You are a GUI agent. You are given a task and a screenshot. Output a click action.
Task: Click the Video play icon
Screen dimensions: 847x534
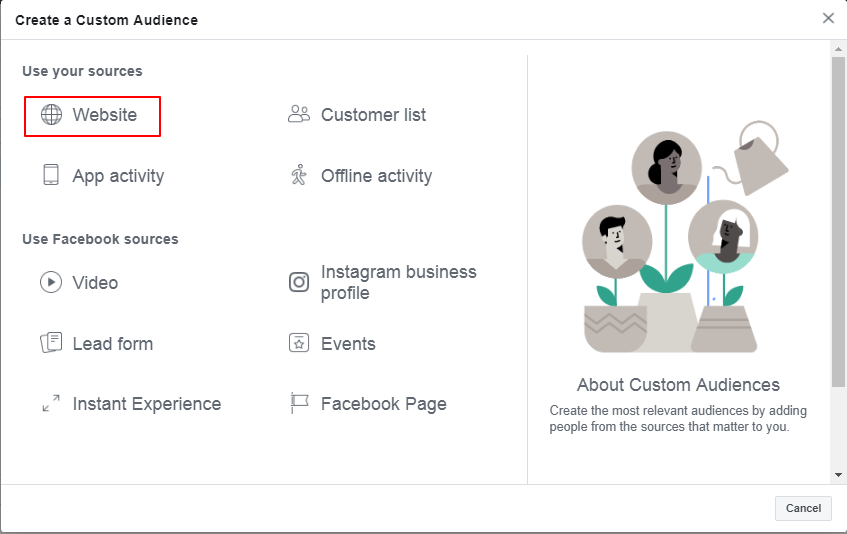point(51,282)
